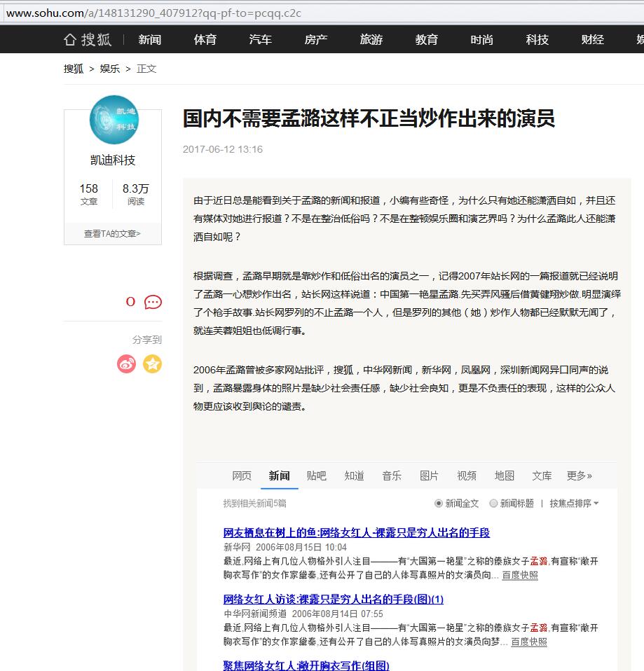Go to 汽车 in top navigation
The image size is (644, 671).
(x=261, y=40)
